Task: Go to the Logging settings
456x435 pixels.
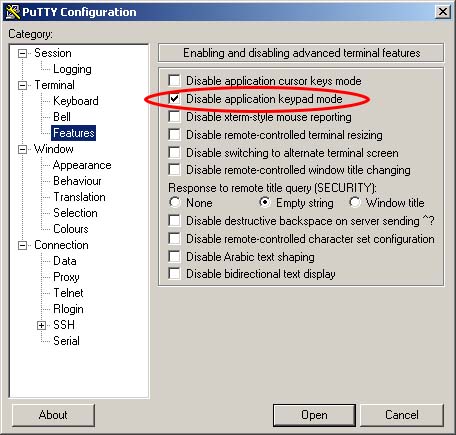Action: coord(72,69)
